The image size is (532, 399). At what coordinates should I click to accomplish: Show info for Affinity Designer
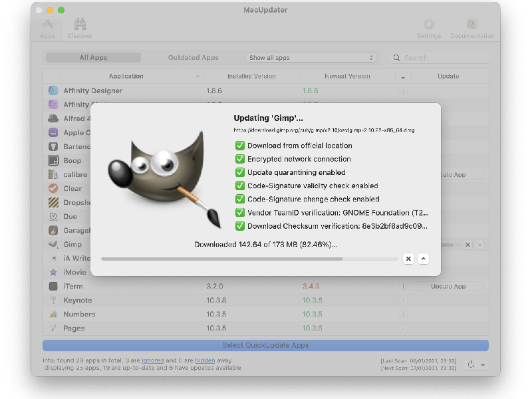(x=403, y=91)
